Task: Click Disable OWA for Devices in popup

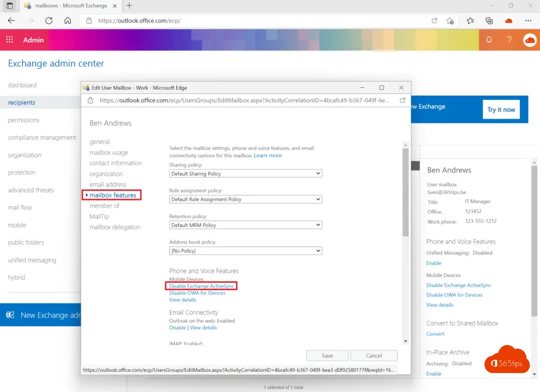Action: click(x=197, y=293)
